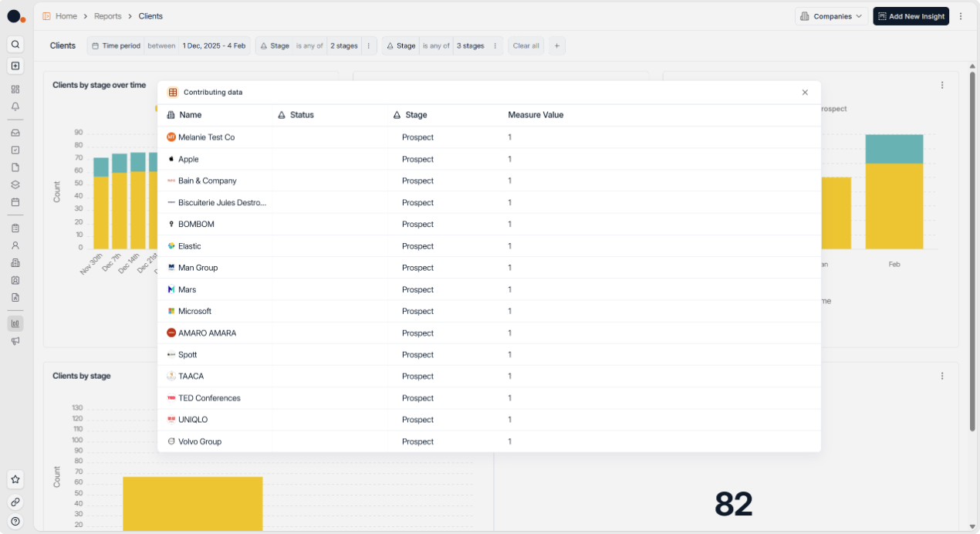Sort by the Name column header

[x=190, y=115]
